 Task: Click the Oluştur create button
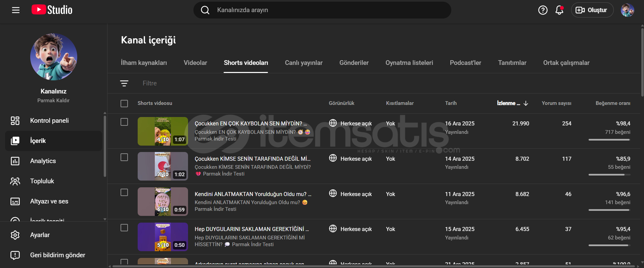pyautogui.click(x=592, y=10)
